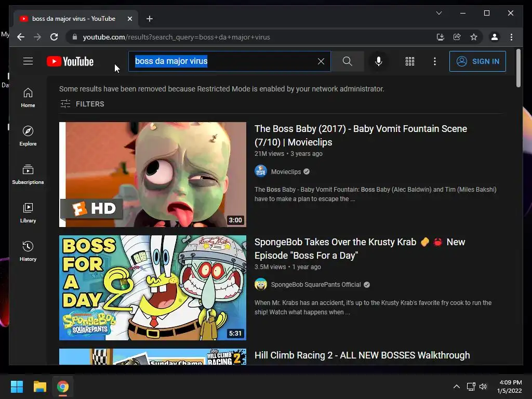
Task: Click the Chrome taskbar icon
Action: (62, 387)
